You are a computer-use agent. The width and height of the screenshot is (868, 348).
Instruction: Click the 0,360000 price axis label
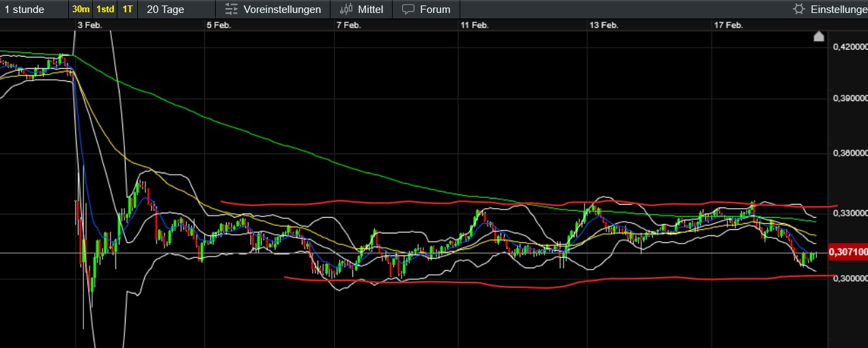(x=850, y=154)
